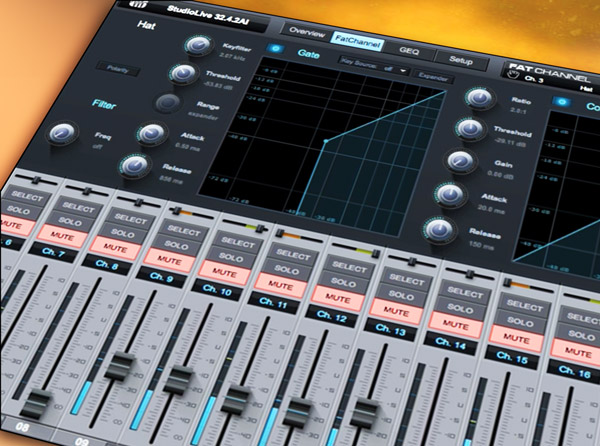Image resolution: width=600 pixels, height=446 pixels.
Task: Open the Setup tab
Action: [x=461, y=60]
